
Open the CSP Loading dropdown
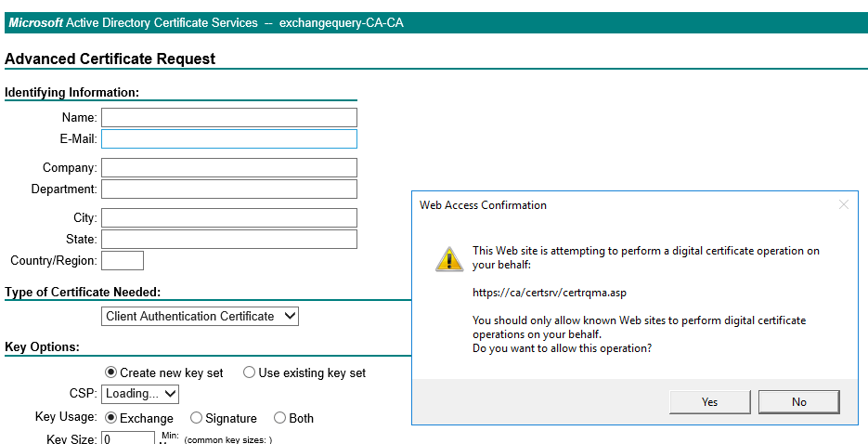point(140,394)
